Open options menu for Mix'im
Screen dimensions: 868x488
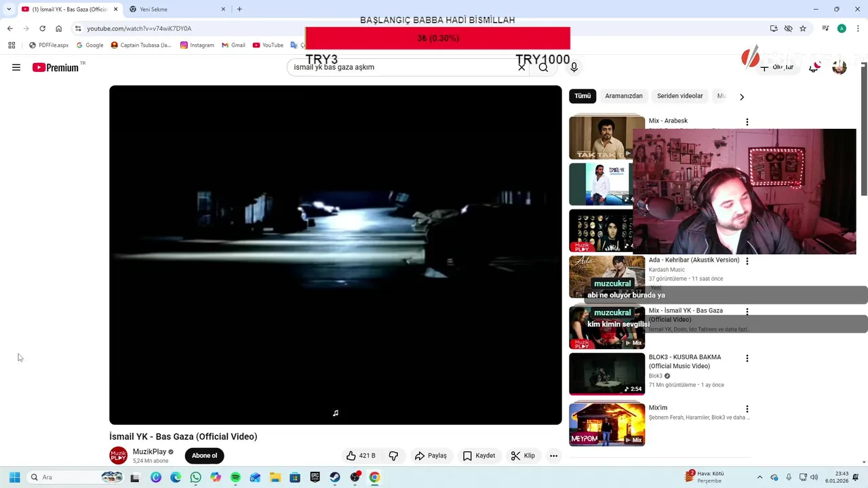[x=747, y=409]
